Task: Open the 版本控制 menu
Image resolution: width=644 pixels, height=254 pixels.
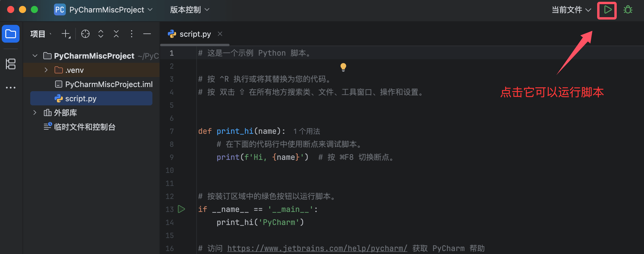Action: tap(190, 10)
